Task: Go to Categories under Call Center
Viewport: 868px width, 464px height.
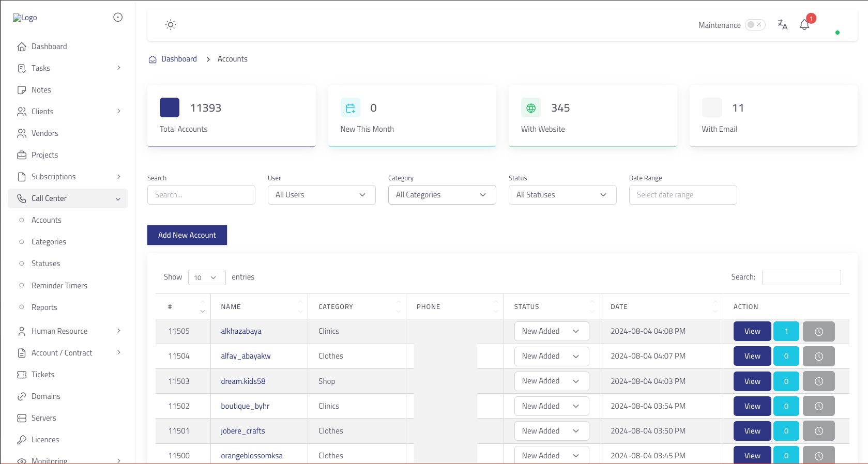Action: tap(49, 242)
